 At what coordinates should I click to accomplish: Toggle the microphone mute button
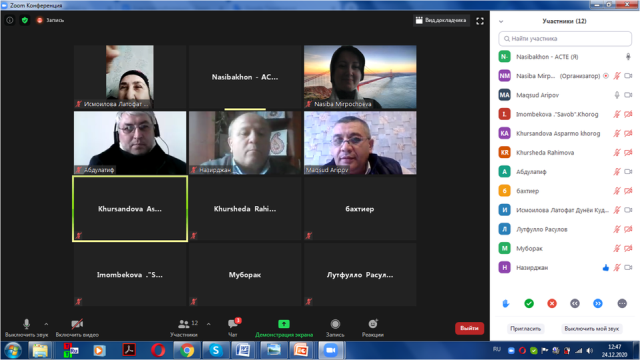point(27,328)
